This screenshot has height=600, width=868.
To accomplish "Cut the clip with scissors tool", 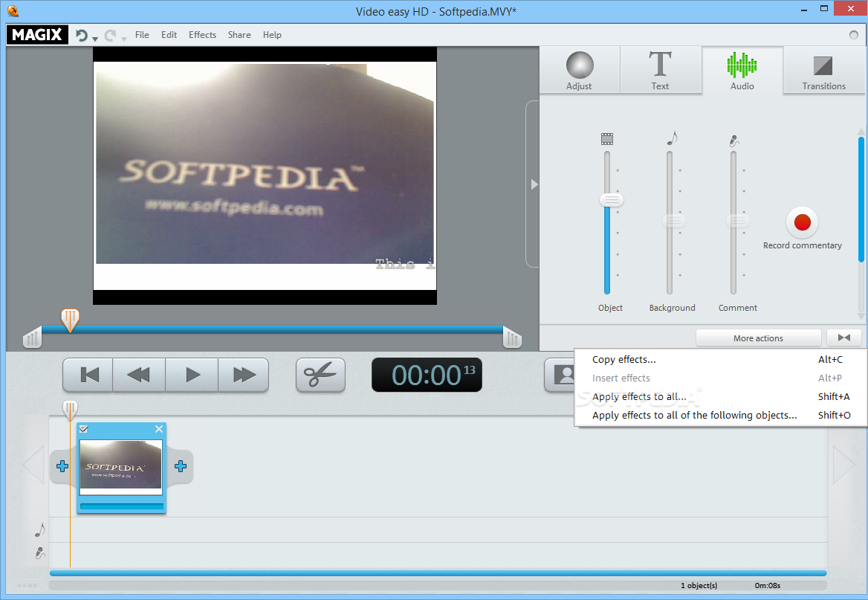I will [x=320, y=375].
